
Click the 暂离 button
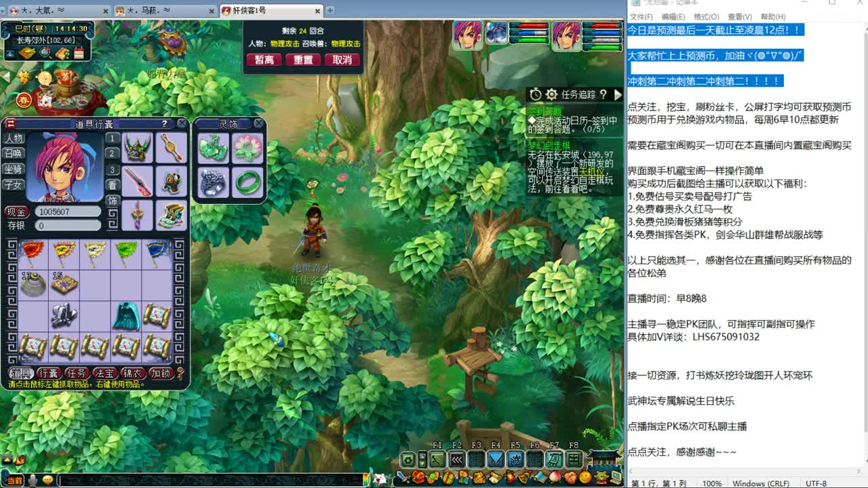point(264,60)
